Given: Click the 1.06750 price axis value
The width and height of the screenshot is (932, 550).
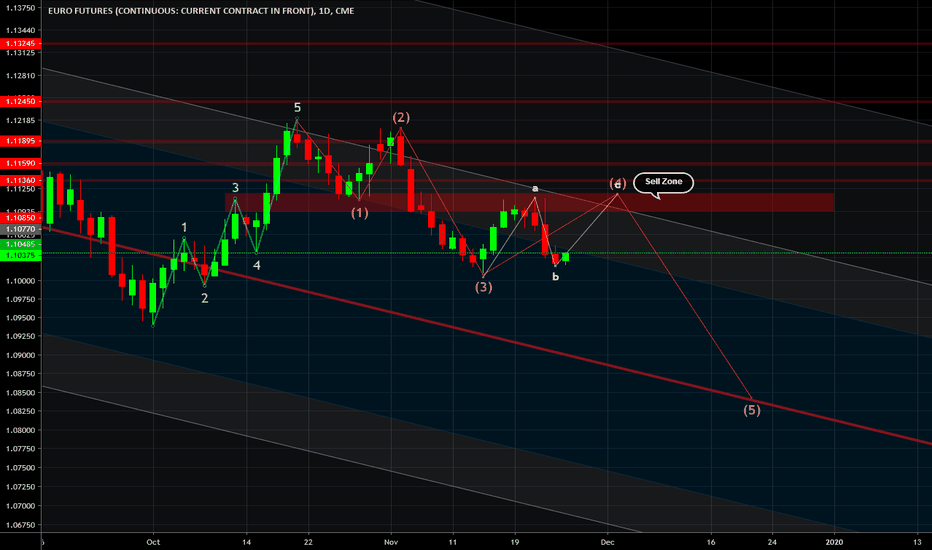Looking at the screenshot, I should point(20,524).
